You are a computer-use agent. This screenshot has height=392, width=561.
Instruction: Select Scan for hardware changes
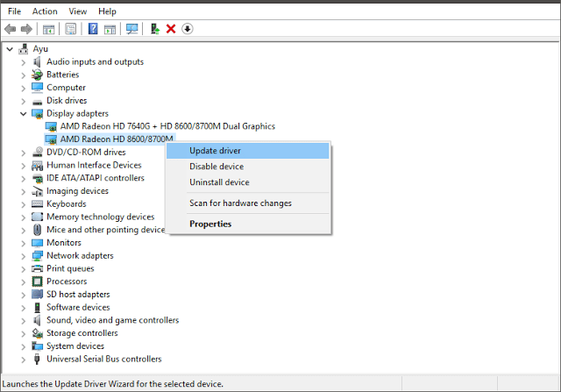(x=247, y=203)
